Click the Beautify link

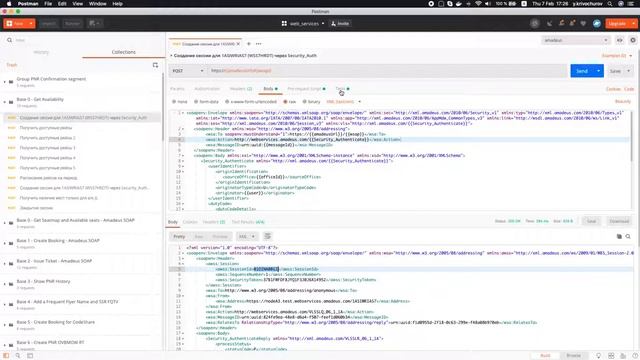622,102
